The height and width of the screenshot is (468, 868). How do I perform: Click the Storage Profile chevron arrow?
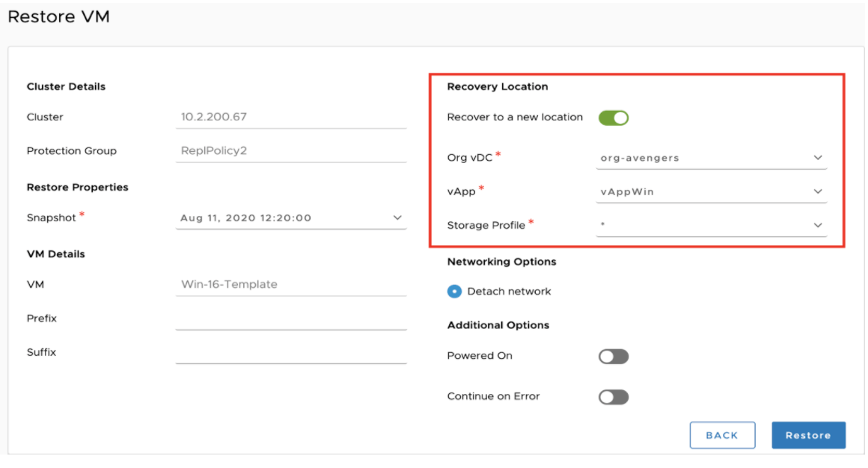tap(817, 226)
